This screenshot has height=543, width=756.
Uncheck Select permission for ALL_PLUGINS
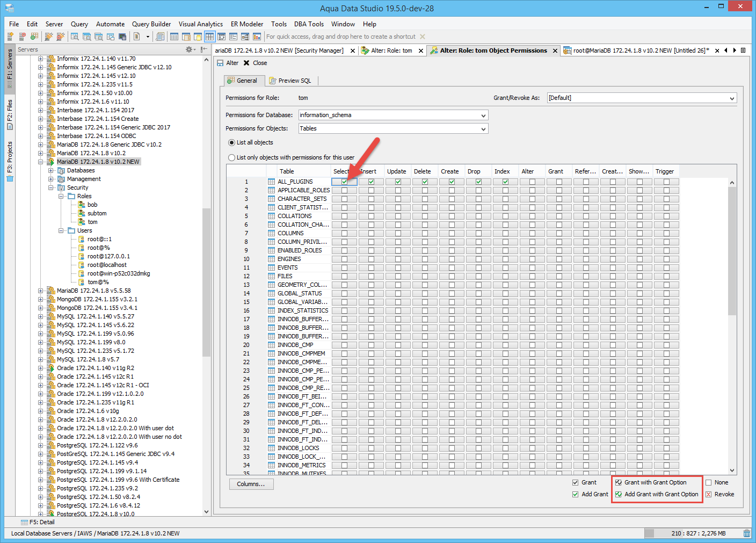point(344,182)
